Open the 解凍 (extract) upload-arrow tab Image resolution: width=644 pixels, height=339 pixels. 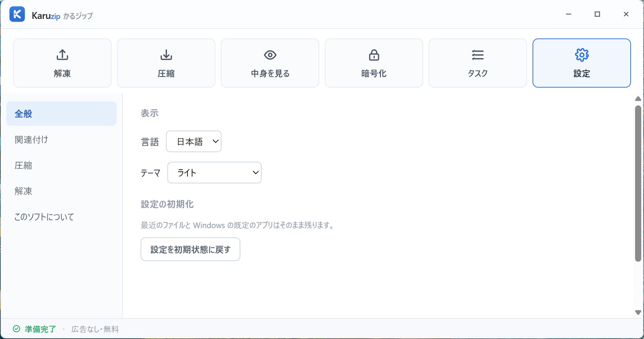[62, 63]
